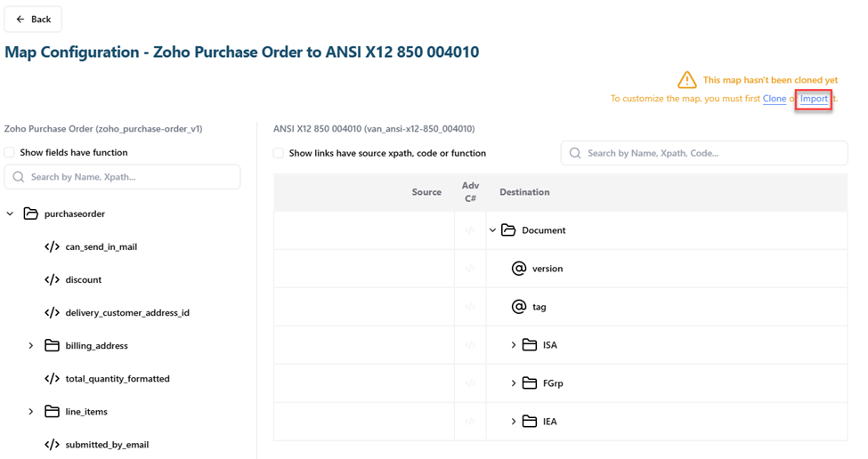Click code icon beside submitted_by_email
This screenshot has height=459, width=868.
pos(52,445)
